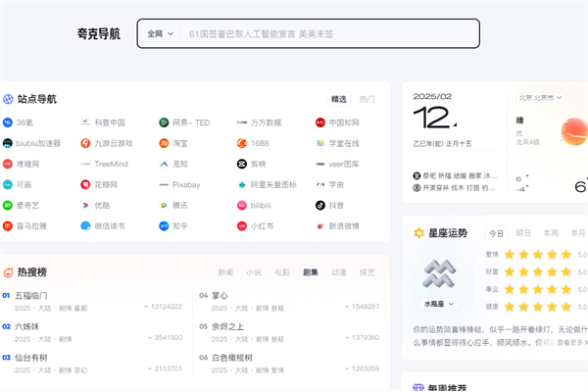
Task: Launch 抖音 from site navigation
Action: [x=319, y=205]
